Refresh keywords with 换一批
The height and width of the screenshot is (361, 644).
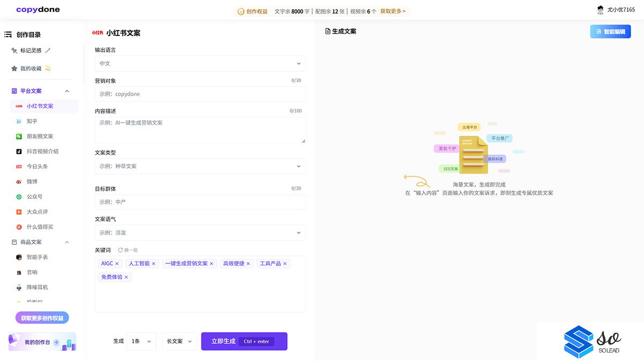coord(128,250)
